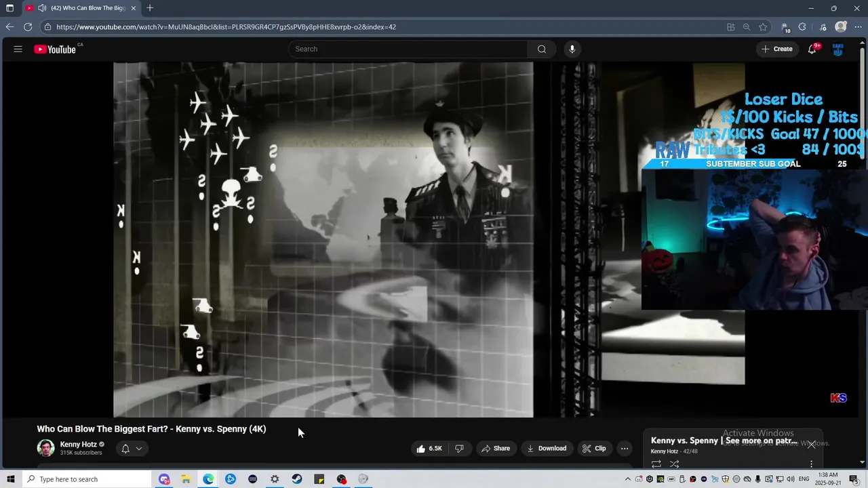Add this page to favorites star
This screenshot has height=488, width=868.
click(763, 27)
